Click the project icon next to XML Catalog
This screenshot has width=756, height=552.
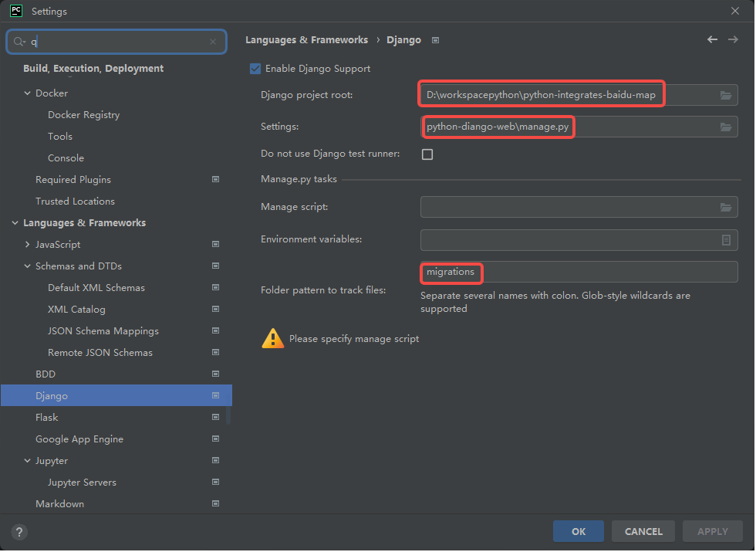(x=215, y=310)
